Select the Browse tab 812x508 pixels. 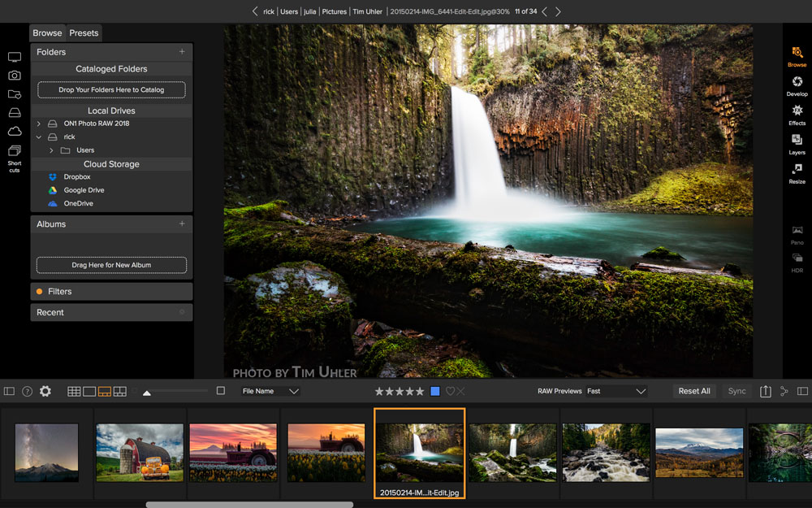[47, 33]
